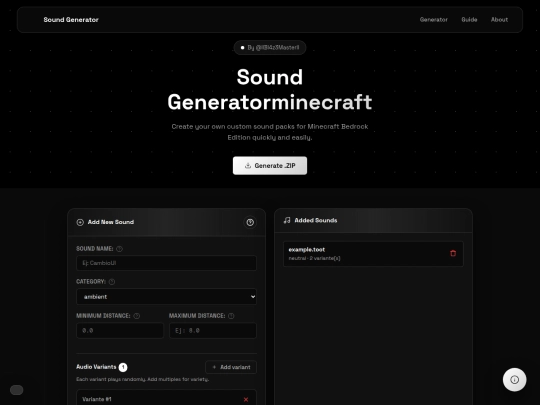Click the Added Sounds panel heading
540x405 pixels.
pos(316,220)
